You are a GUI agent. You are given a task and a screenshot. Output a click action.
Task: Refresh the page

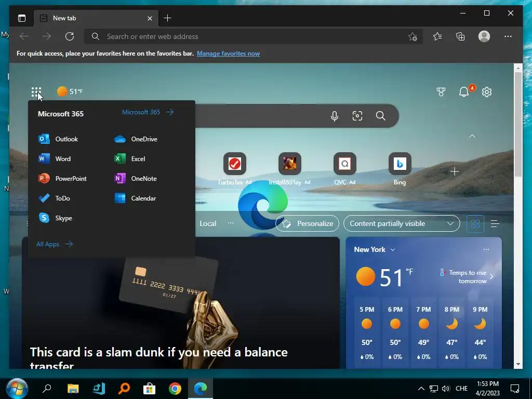(70, 36)
